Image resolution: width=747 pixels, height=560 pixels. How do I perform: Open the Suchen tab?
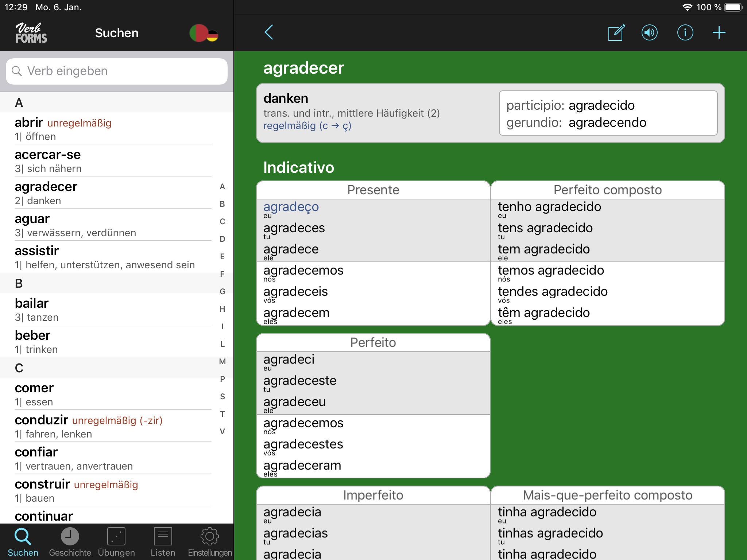(23, 542)
